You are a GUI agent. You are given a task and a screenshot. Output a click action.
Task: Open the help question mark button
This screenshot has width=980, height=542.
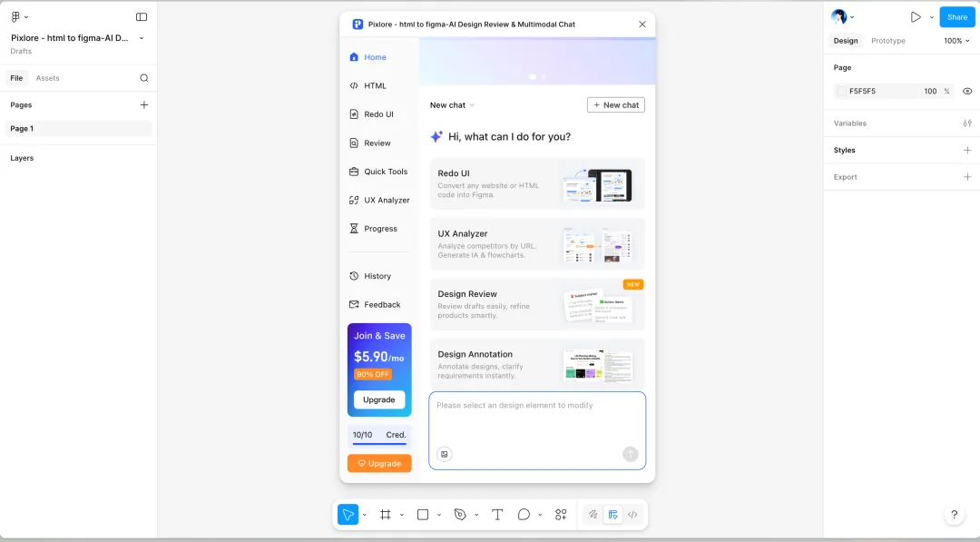pyautogui.click(x=954, y=515)
